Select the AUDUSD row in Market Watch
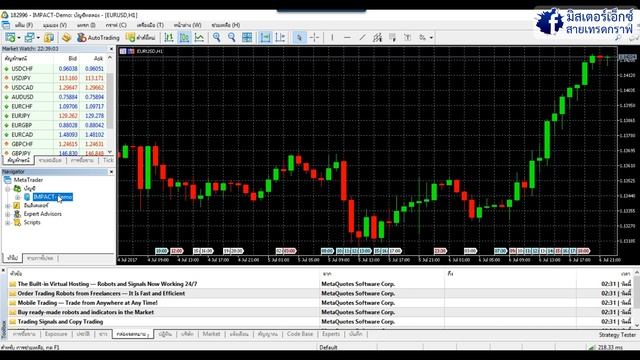Viewport: 640px width, 360px height. coord(53,97)
